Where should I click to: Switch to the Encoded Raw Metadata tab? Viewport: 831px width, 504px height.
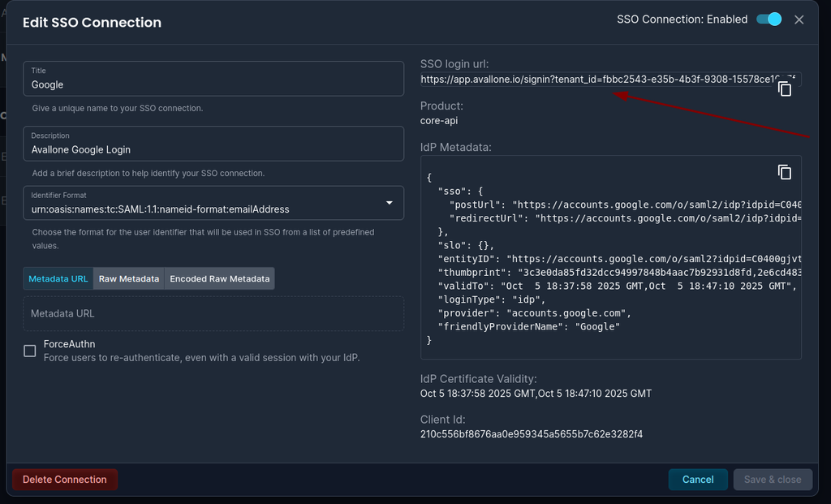click(x=219, y=278)
